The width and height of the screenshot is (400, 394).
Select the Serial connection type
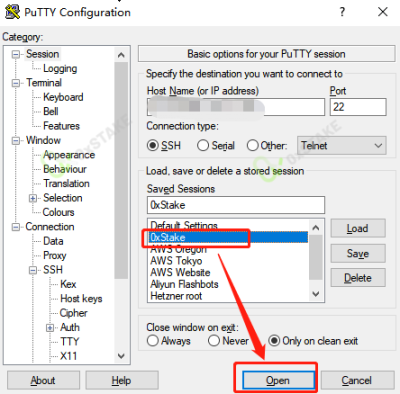point(203,146)
